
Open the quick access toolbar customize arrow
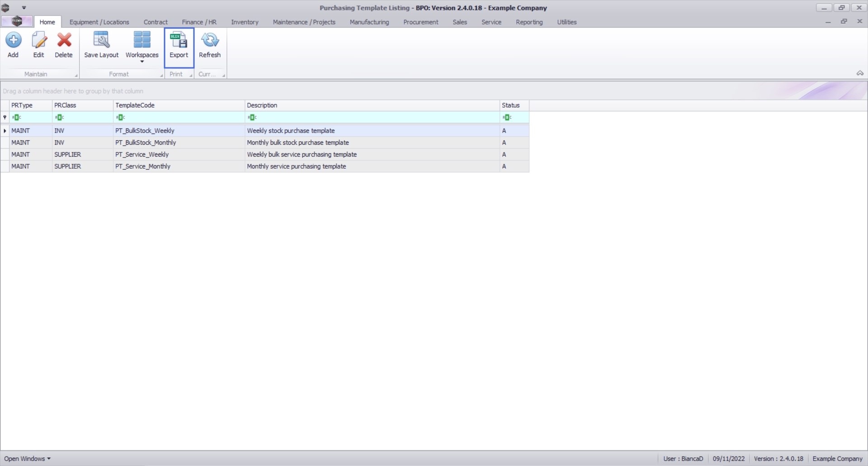coord(24,8)
